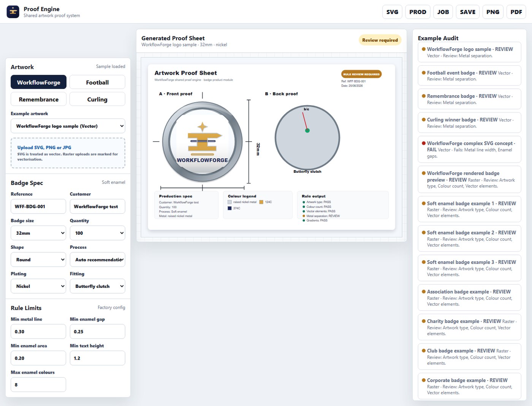Open the Association badge example entry

(x=469, y=298)
